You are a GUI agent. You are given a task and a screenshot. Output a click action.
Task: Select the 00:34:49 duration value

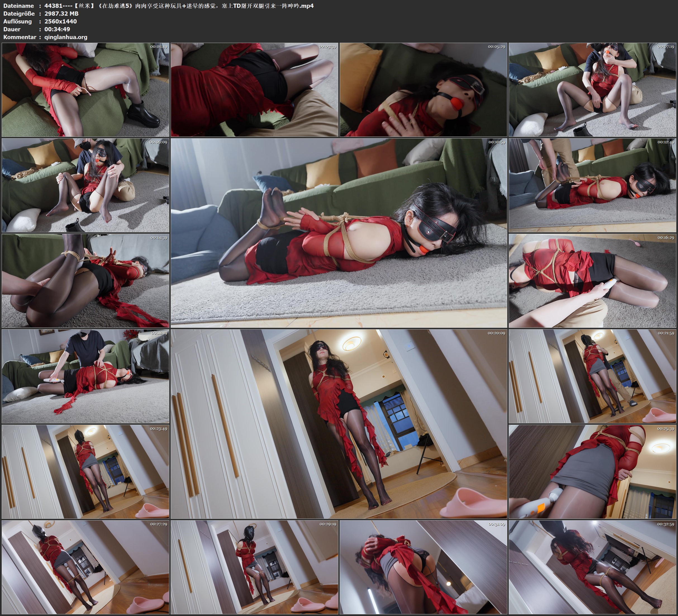(57, 29)
